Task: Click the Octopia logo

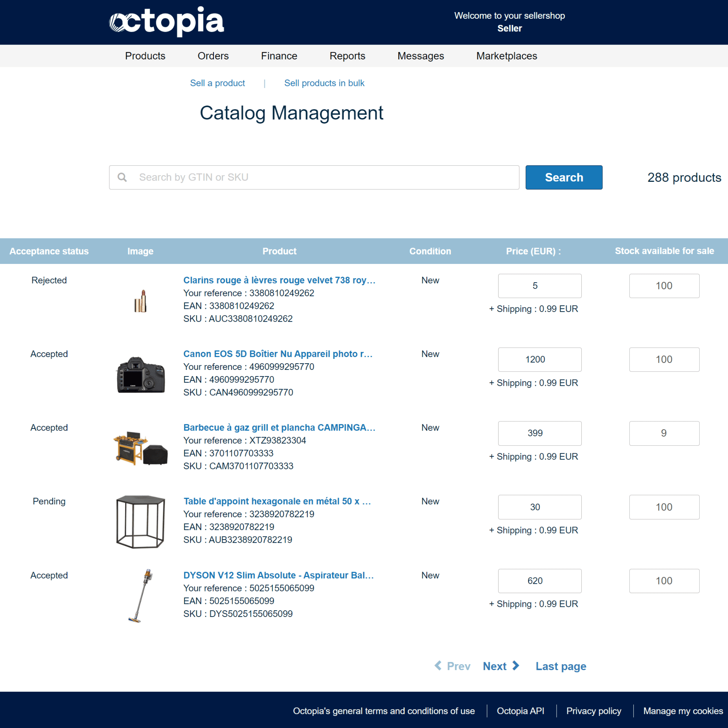Action: pos(167,21)
